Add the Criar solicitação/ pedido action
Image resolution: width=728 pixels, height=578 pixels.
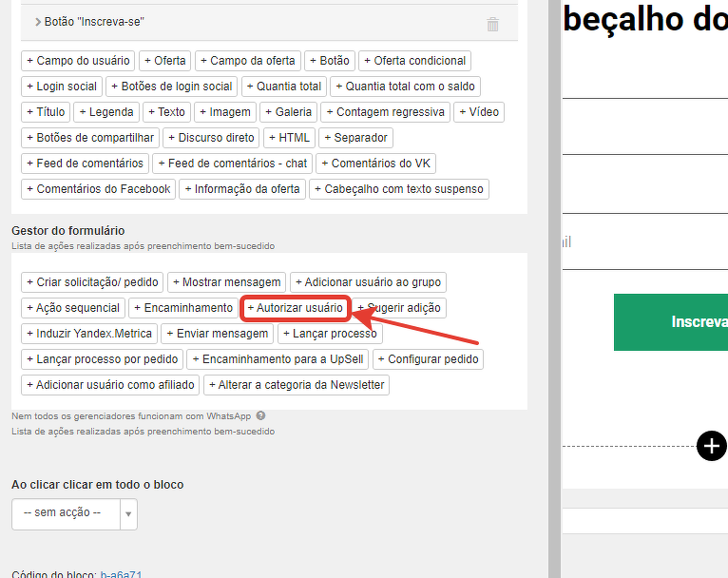(x=91, y=282)
